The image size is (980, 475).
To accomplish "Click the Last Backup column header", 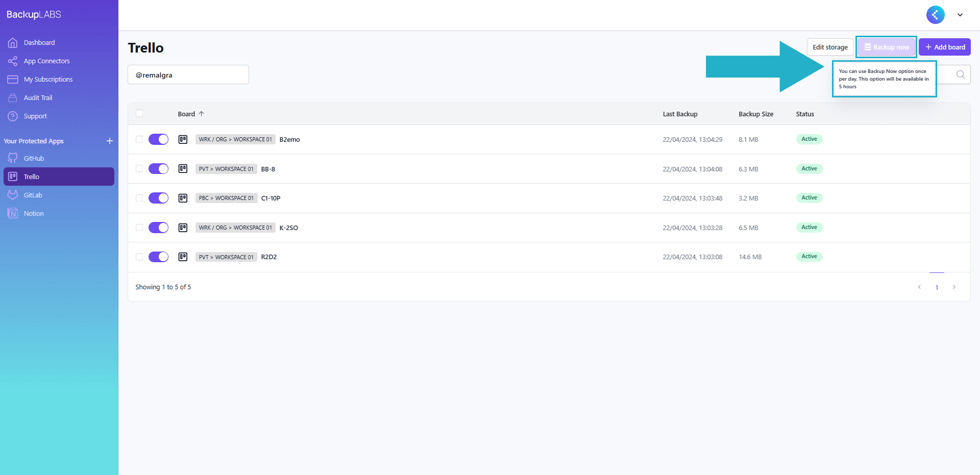I will 680,114.
